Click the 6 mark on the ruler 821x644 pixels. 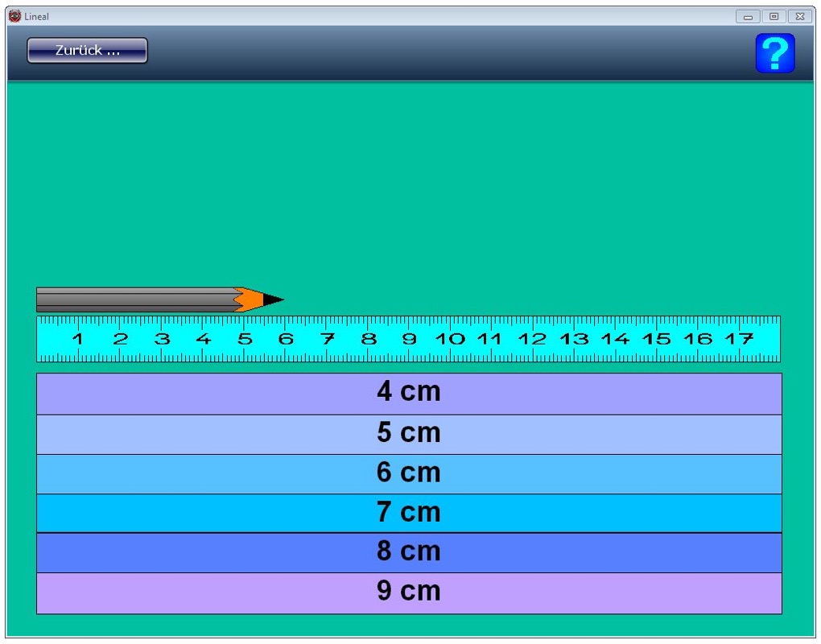coord(286,339)
